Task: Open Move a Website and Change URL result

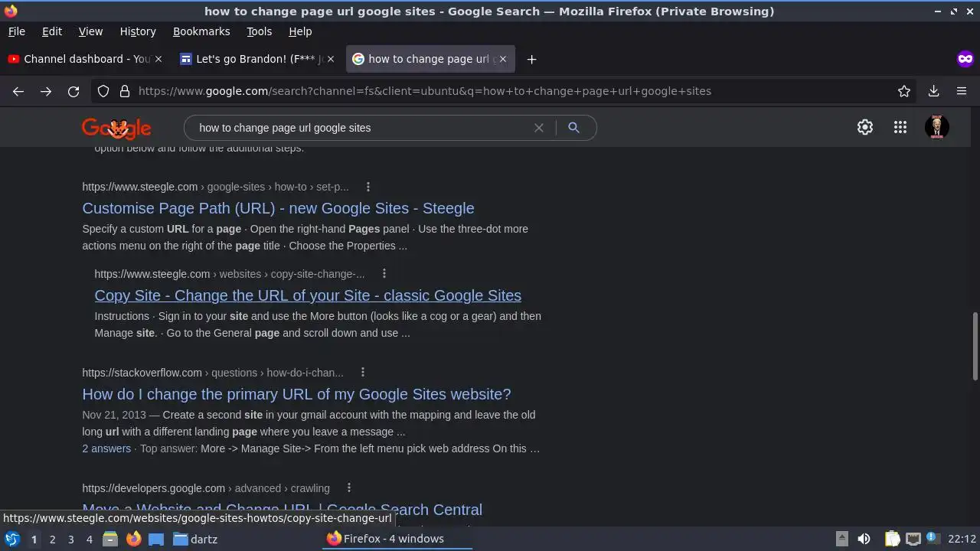Action: coord(282,510)
